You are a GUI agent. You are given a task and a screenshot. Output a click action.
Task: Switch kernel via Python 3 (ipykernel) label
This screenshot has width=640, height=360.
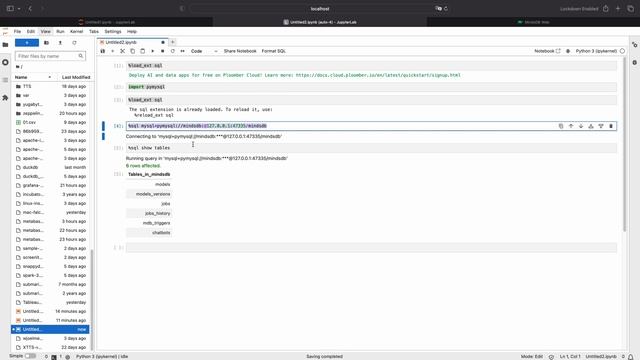point(596,51)
